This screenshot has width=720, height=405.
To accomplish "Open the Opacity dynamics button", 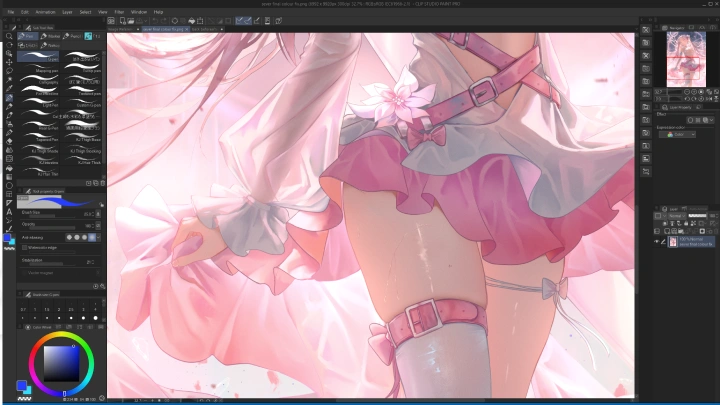I will pyautogui.click(x=98, y=225).
